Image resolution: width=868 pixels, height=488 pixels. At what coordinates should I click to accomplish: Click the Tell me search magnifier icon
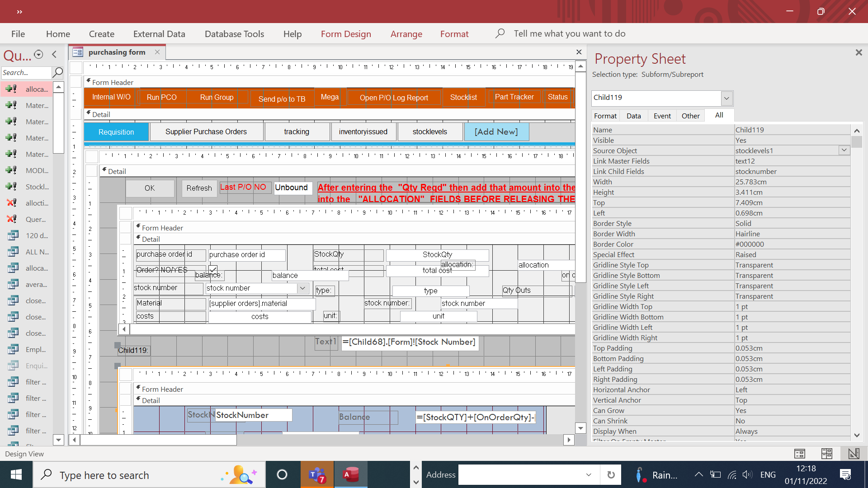pos(500,33)
